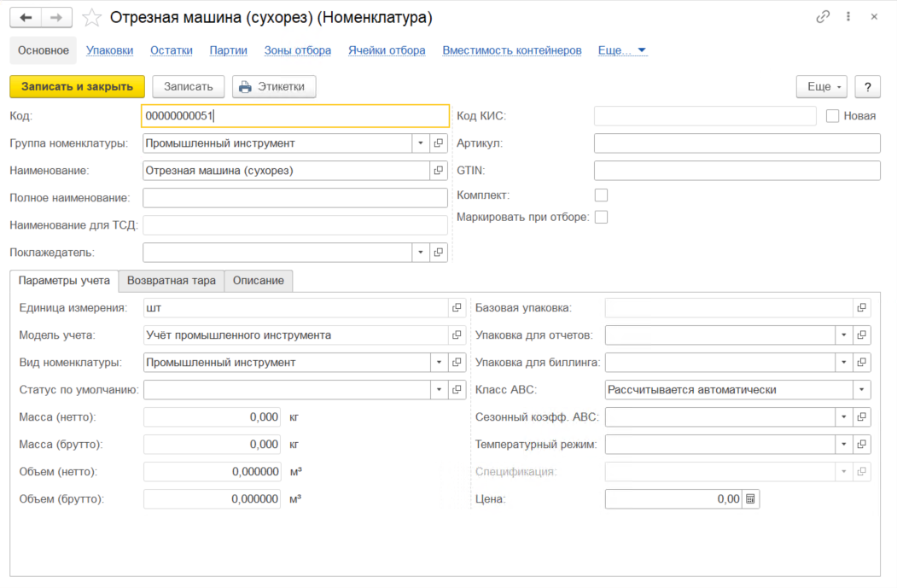Open the Группа номенклатуры selection form icon
The image size is (897, 588).
(439, 143)
